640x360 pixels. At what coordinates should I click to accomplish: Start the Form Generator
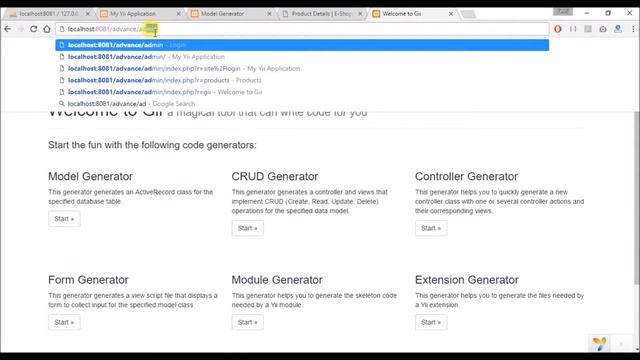(x=64, y=322)
